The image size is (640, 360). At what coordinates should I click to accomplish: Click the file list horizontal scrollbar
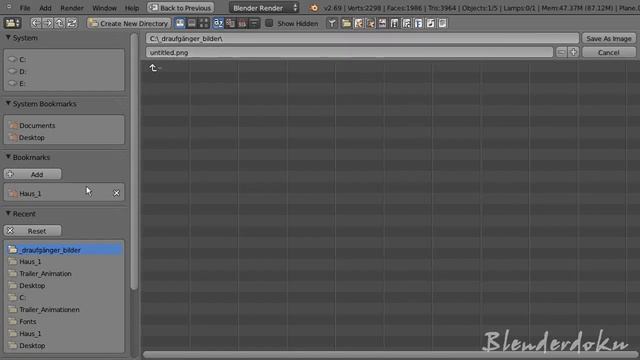[390, 355]
